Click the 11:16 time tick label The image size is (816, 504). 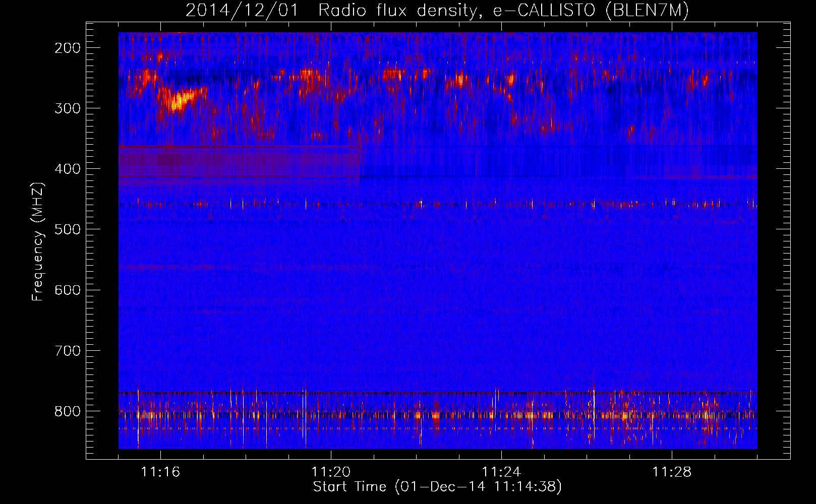pyautogui.click(x=160, y=472)
